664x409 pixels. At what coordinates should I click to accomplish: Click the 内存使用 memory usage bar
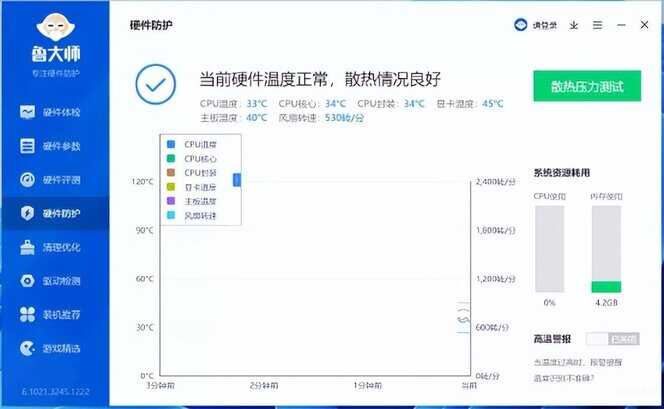pos(606,249)
